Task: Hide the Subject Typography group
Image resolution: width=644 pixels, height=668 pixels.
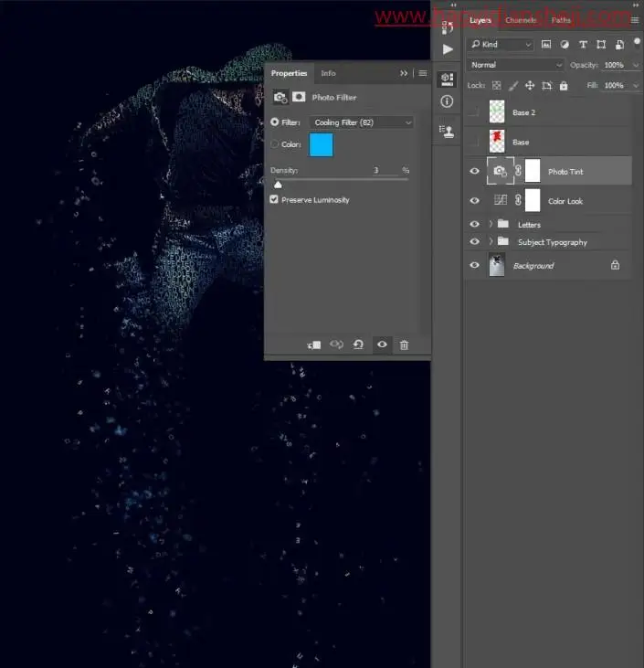Action: click(474, 241)
